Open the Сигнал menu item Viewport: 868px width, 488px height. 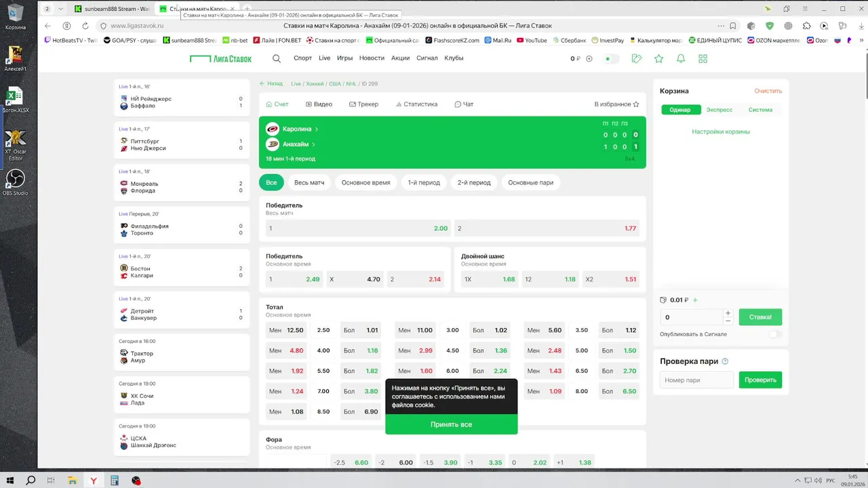[427, 58]
